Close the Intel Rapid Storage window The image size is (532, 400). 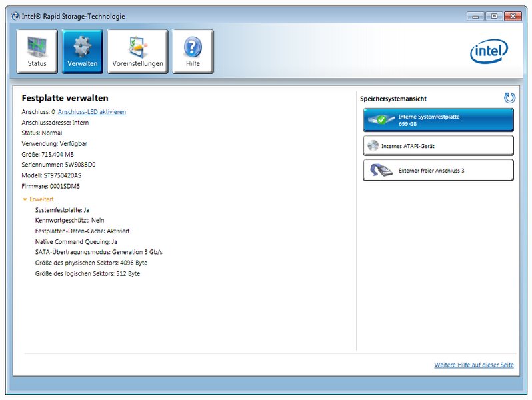pyautogui.click(x=513, y=16)
